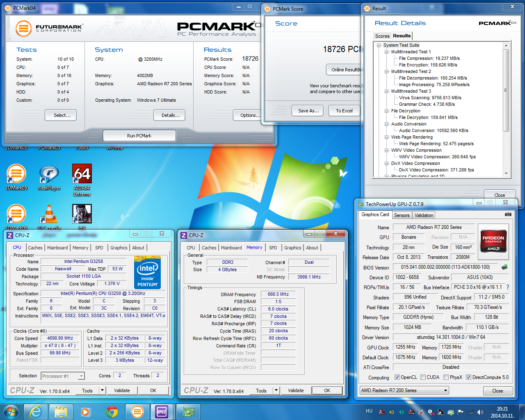The height and width of the screenshot is (420, 525).
Task: Launch the RealPlayer desktop icon
Action: [49, 177]
